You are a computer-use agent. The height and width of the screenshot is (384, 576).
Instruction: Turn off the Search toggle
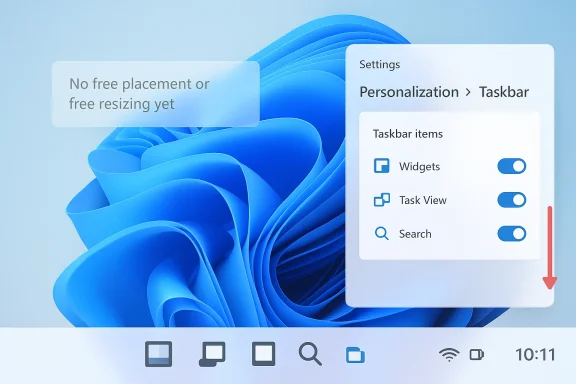[512, 233]
